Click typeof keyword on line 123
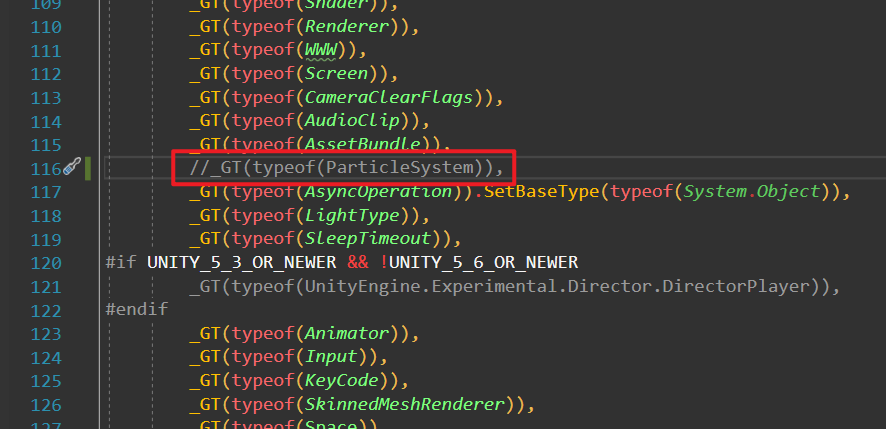Screen dimensions: 886x429 pyautogui.click(x=263, y=333)
